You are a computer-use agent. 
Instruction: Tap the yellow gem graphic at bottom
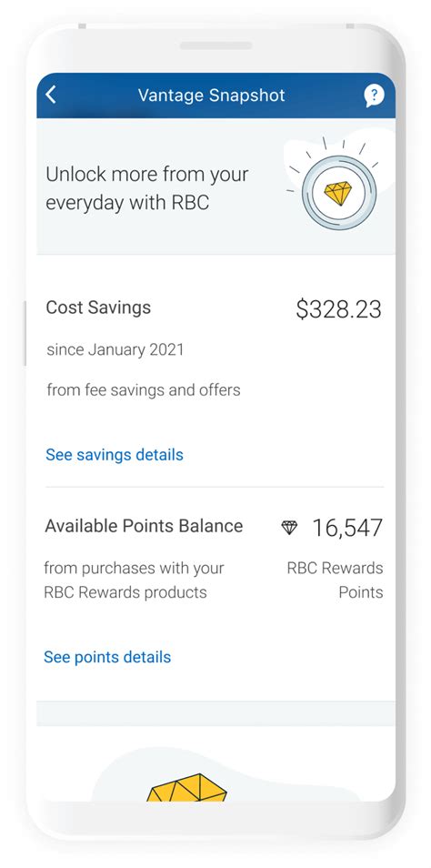pyautogui.click(x=186, y=788)
